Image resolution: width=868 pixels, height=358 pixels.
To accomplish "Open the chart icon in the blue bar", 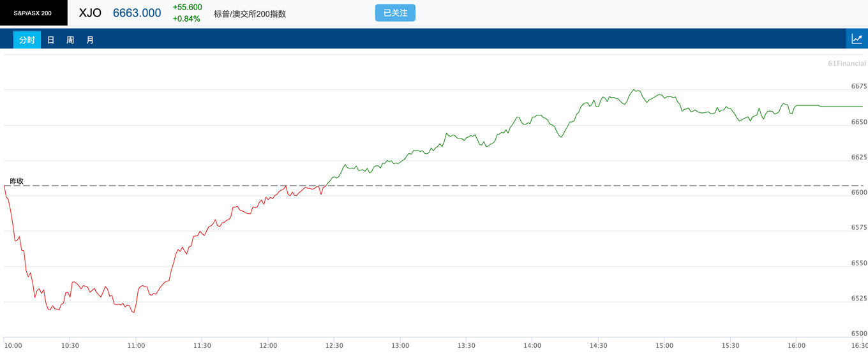I will (x=857, y=39).
